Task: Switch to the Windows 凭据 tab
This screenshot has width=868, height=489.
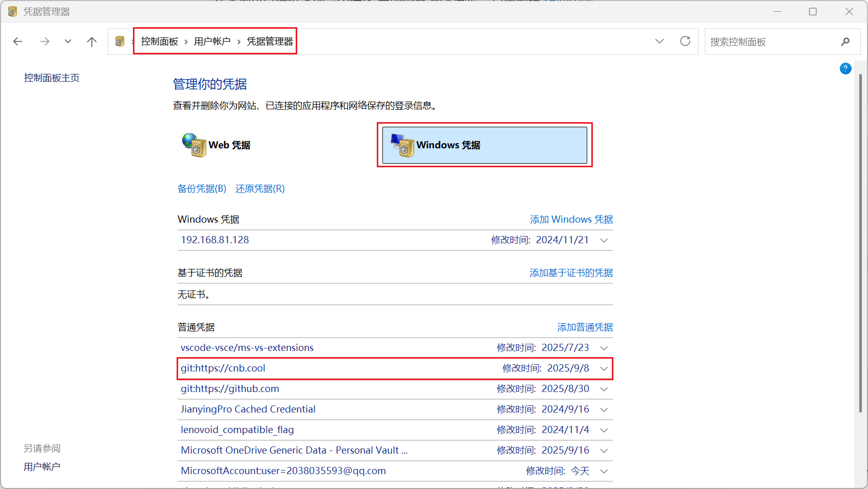Action: click(484, 145)
